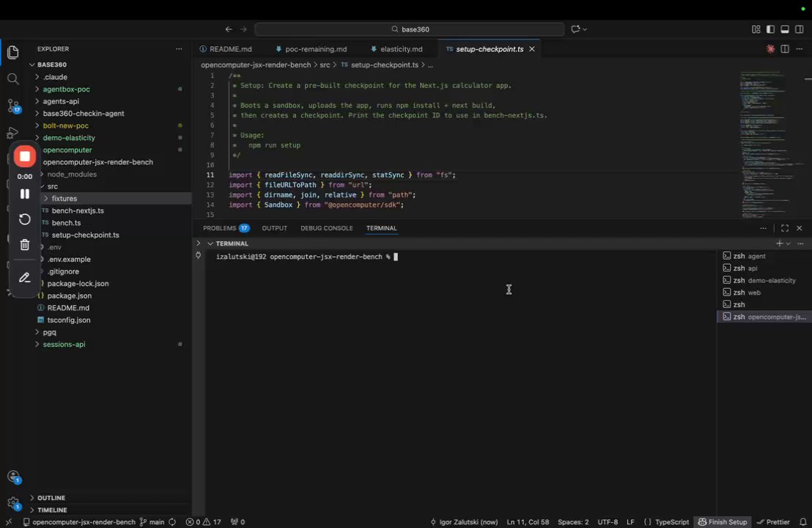Screen dimensions: 812x528
Task: Restart the recording via the circular arrow icon
Action: click(25, 219)
